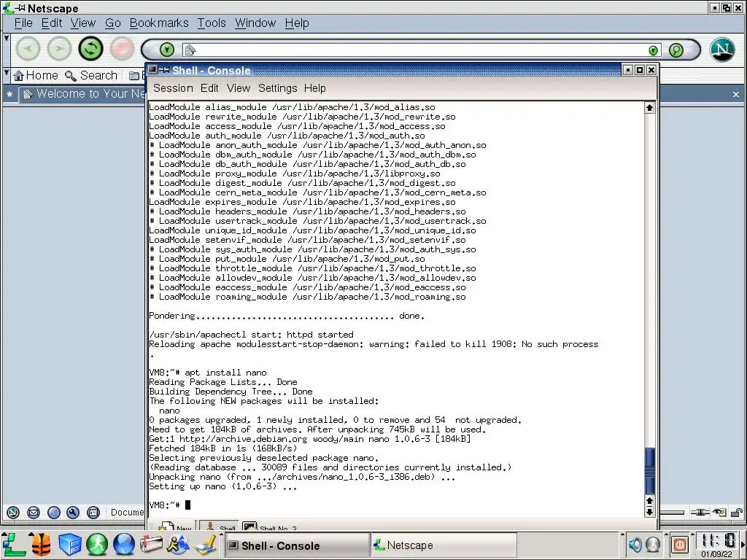Open the KDE K menu launcher
Screen dimensions: 747x560
click(14, 544)
